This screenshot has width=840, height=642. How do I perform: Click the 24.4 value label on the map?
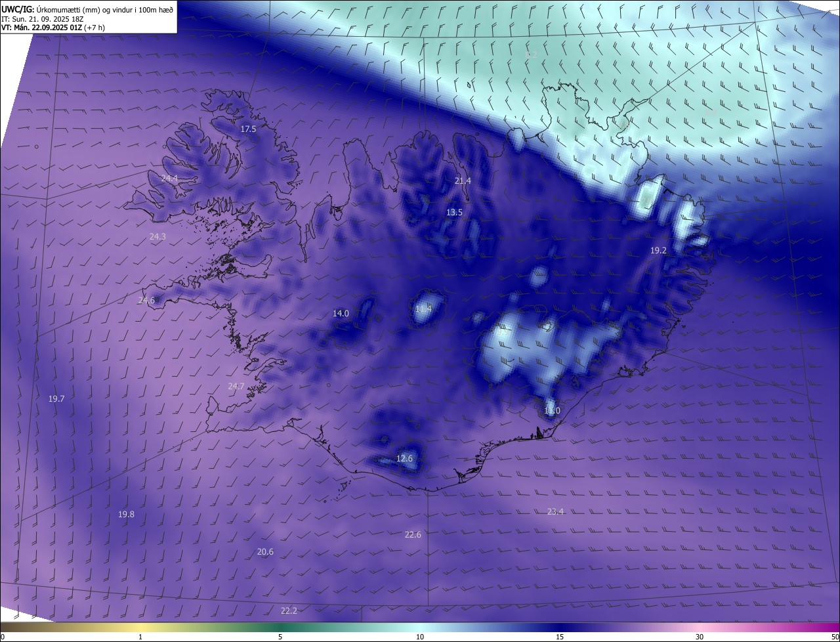pos(169,179)
